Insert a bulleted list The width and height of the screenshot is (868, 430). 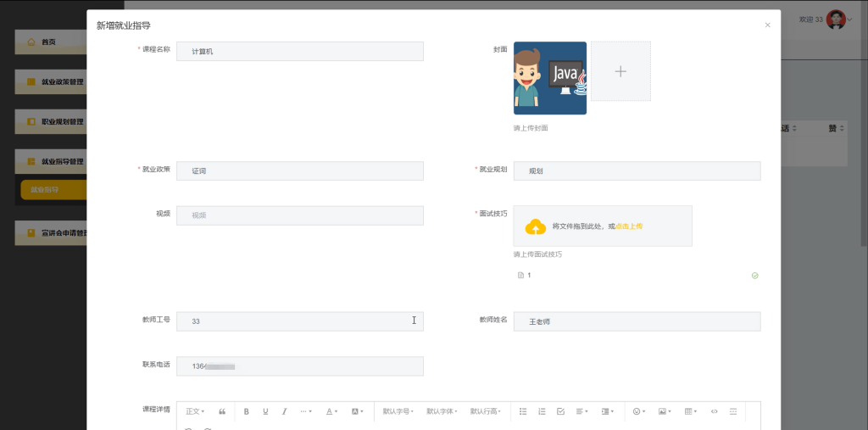coord(523,411)
